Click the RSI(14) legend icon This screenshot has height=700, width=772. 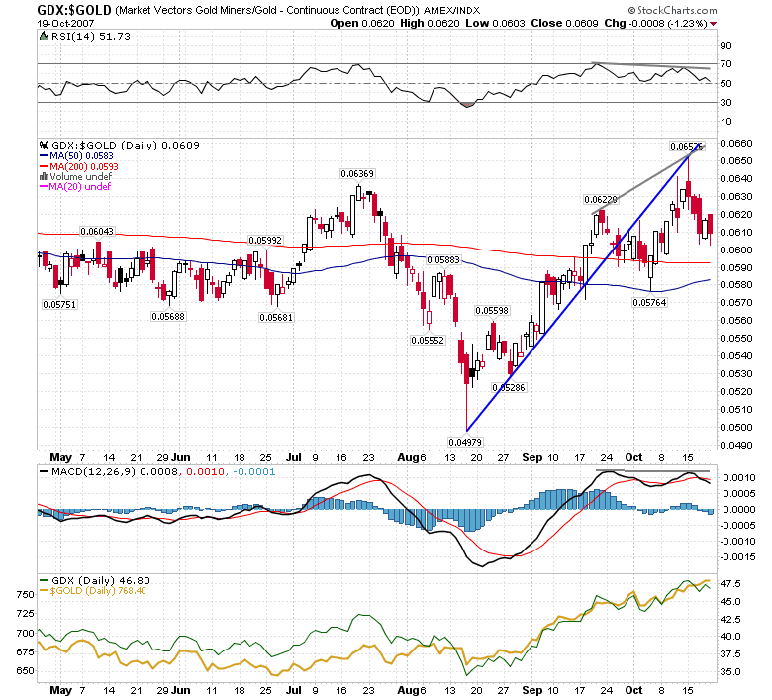[44, 36]
